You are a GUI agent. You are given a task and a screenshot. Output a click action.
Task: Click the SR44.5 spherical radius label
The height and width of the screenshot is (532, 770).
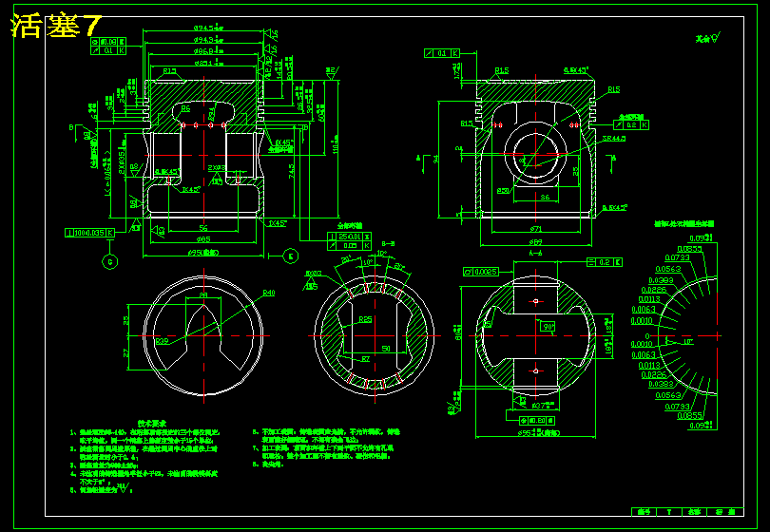click(x=614, y=139)
